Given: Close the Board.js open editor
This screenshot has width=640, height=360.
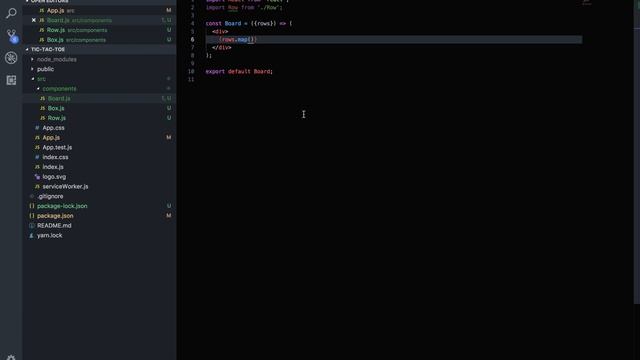Looking at the screenshot, I should [34, 20].
